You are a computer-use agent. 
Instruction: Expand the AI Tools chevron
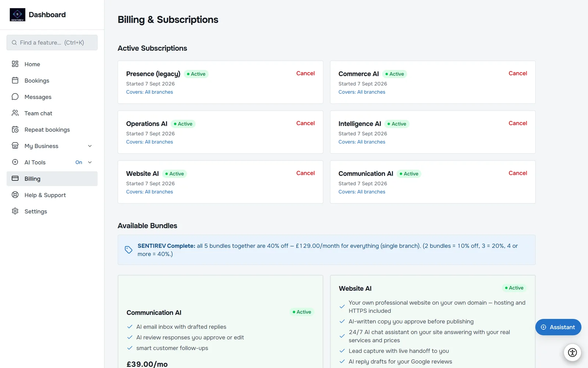pyautogui.click(x=90, y=162)
